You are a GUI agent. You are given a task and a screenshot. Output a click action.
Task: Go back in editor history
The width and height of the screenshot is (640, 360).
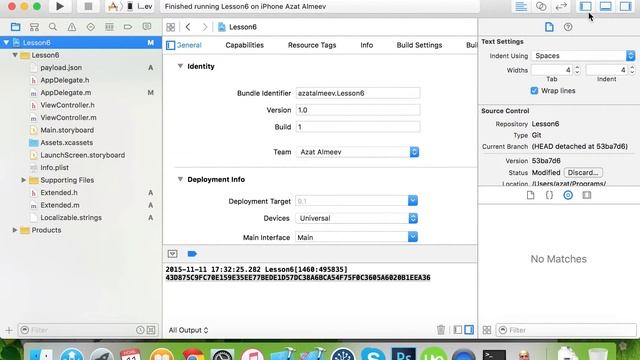click(188, 27)
